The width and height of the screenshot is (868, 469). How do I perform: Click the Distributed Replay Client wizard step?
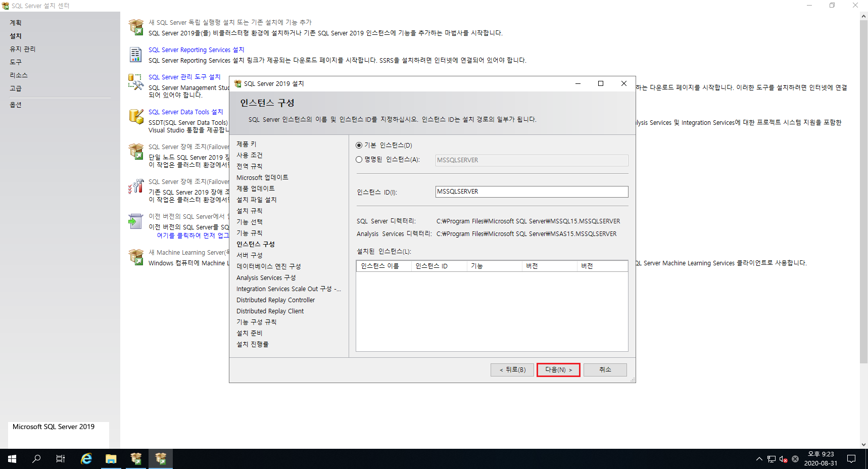pyautogui.click(x=270, y=311)
